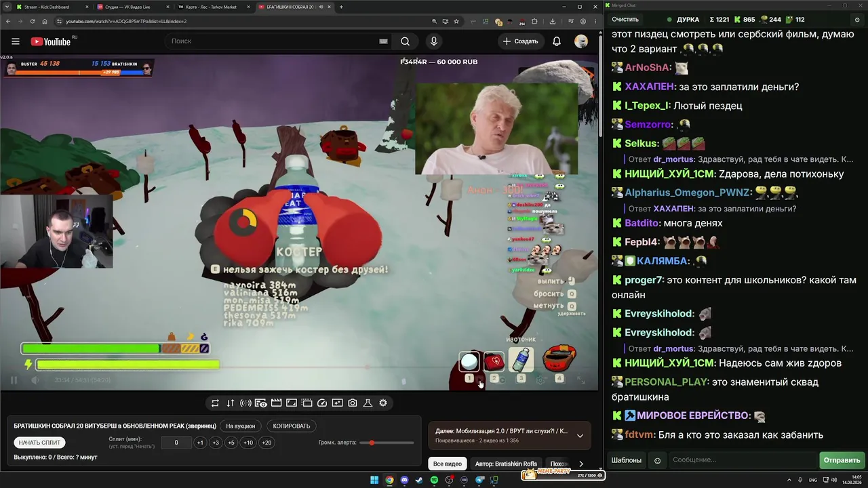This screenshot has width=868, height=488.
Task: Click "НАЧАТЬ СПЛИТ" to start split
Action: point(39,443)
